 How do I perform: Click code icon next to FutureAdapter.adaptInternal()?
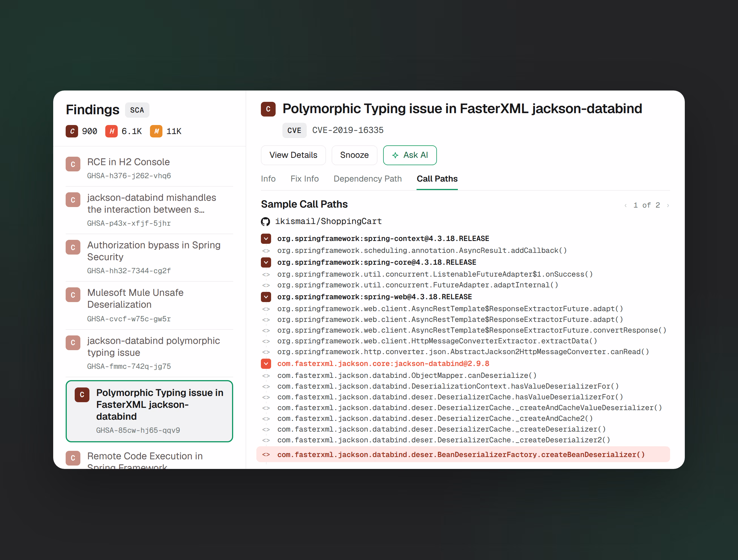[x=266, y=285]
